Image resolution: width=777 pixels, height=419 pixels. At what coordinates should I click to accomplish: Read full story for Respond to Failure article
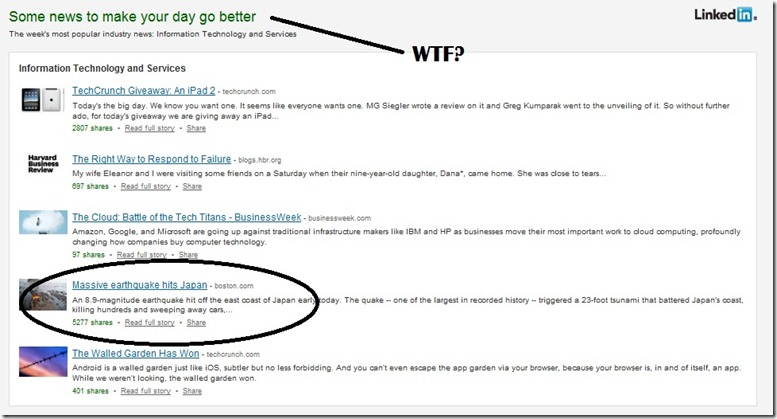pos(146,186)
